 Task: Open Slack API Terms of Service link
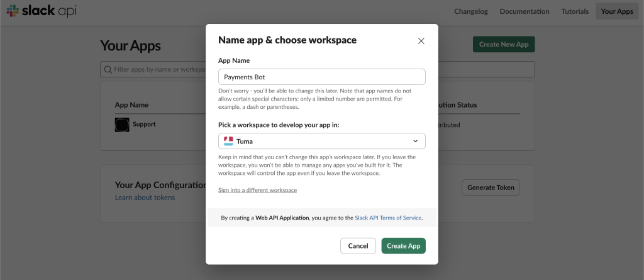(x=388, y=218)
